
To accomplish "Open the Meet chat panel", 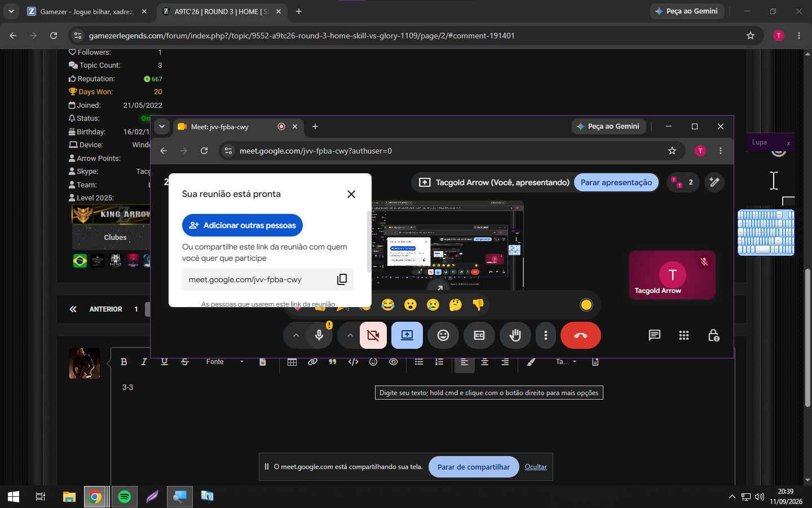I will (x=655, y=335).
